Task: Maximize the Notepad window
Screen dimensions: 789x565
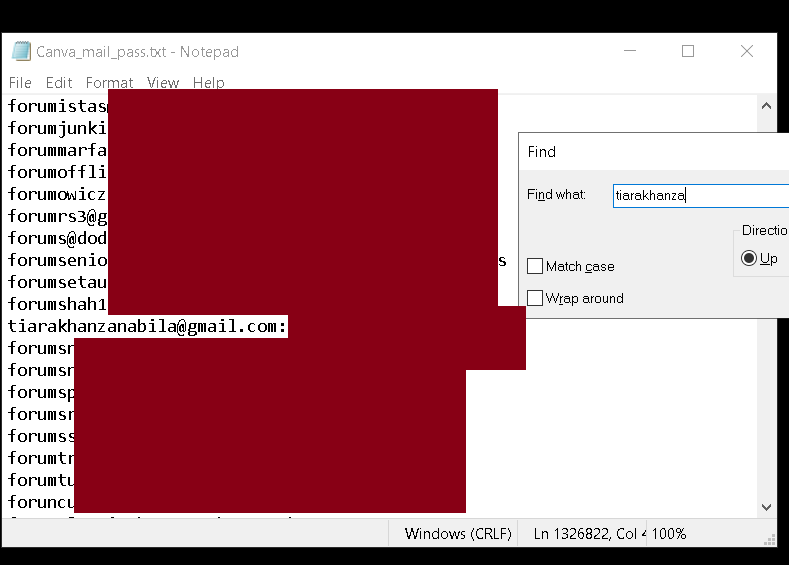Action: point(688,51)
